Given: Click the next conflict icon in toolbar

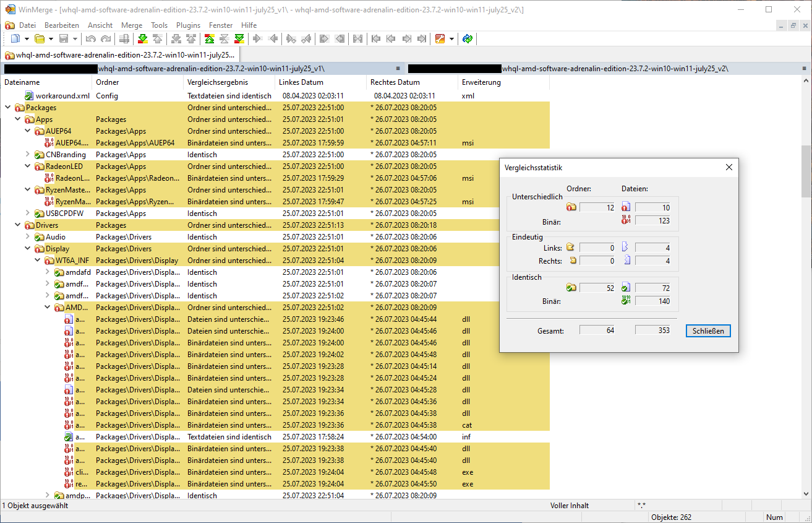Looking at the screenshot, I should pos(176,39).
